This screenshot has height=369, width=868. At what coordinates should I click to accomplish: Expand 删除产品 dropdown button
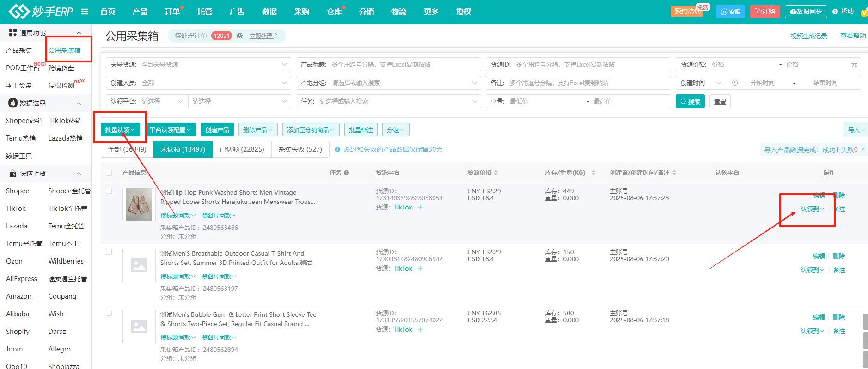[x=258, y=130]
